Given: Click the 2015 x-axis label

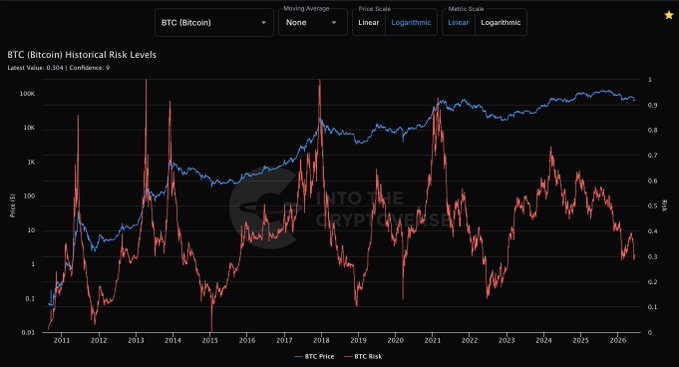Looking at the screenshot, I should point(210,341).
